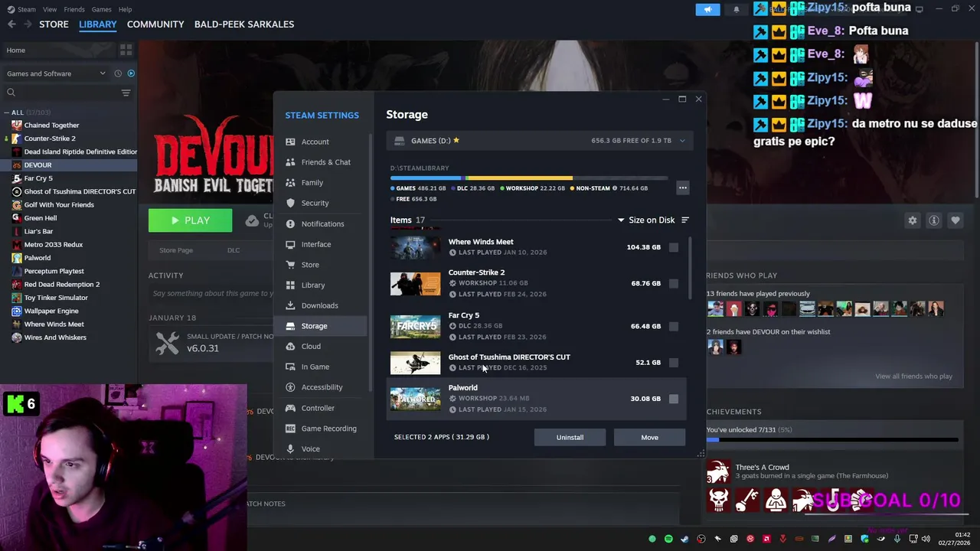Viewport: 980px width, 551px height.
Task: Click the library grid view icon next to Home
Action: click(126, 50)
